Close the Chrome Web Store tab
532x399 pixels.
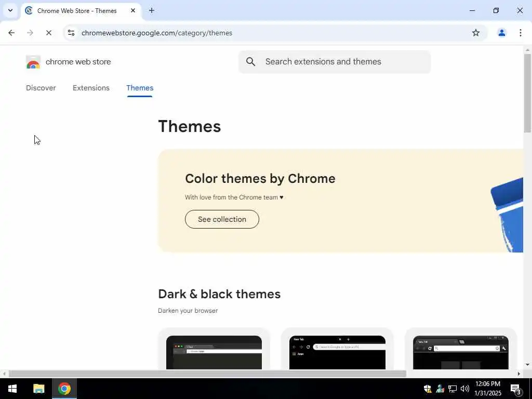click(133, 10)
